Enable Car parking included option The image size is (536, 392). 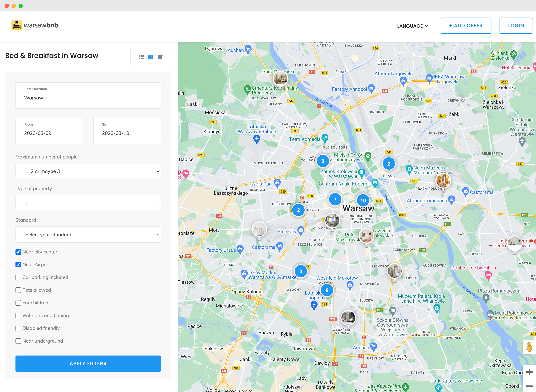18,277
